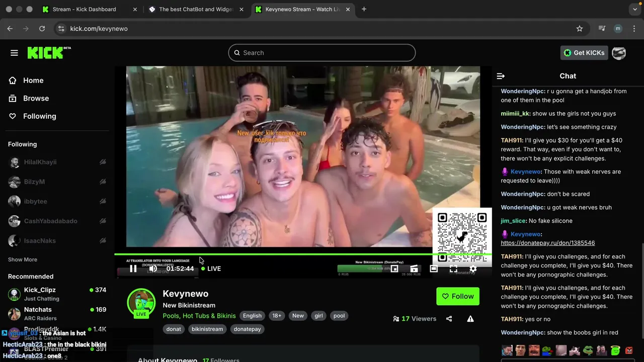Select the 18+ tag

coord(277,316)
